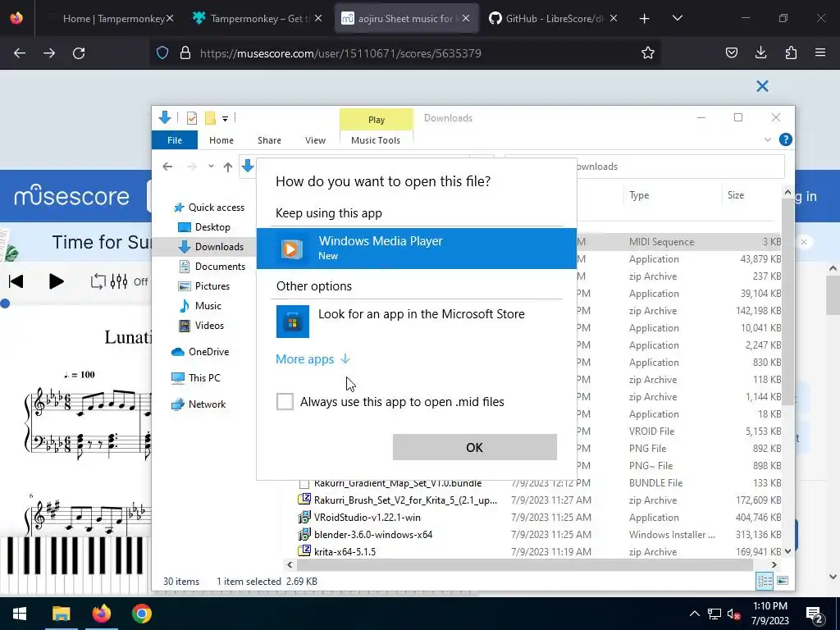Bookmark this page with star icon
This screenshot has width=840, height=630.
648,53
